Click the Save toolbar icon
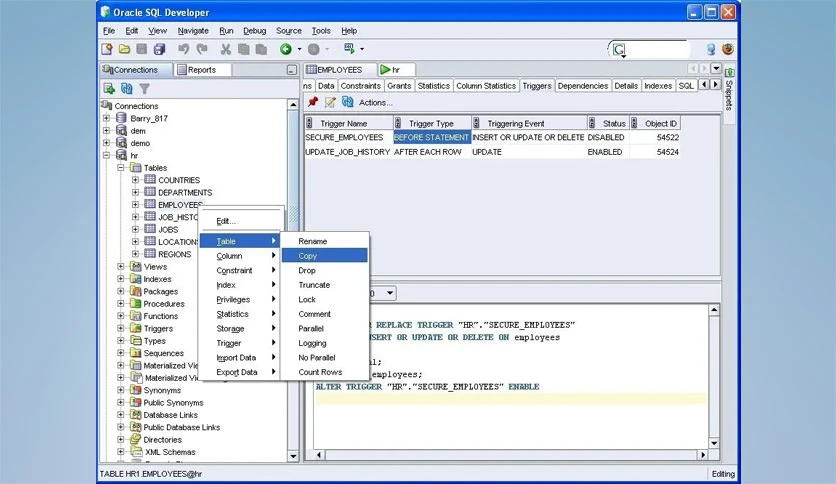 pos(141,49)
